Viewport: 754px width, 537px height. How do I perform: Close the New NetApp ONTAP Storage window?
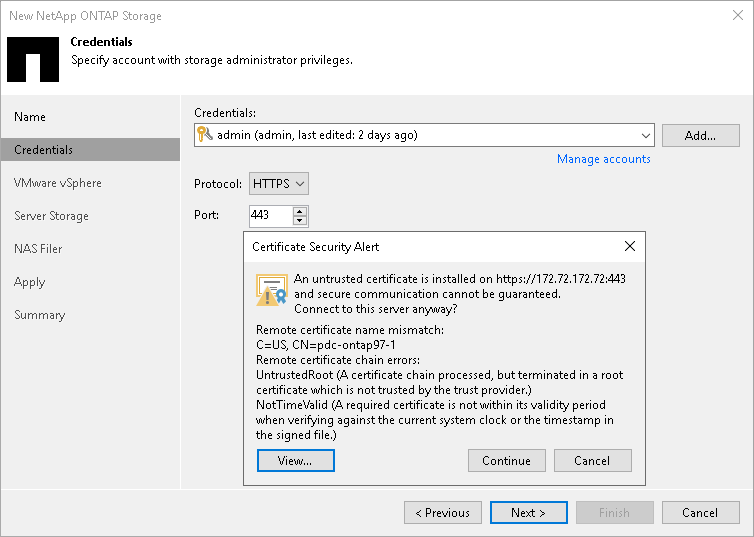(x=738, y=15)
